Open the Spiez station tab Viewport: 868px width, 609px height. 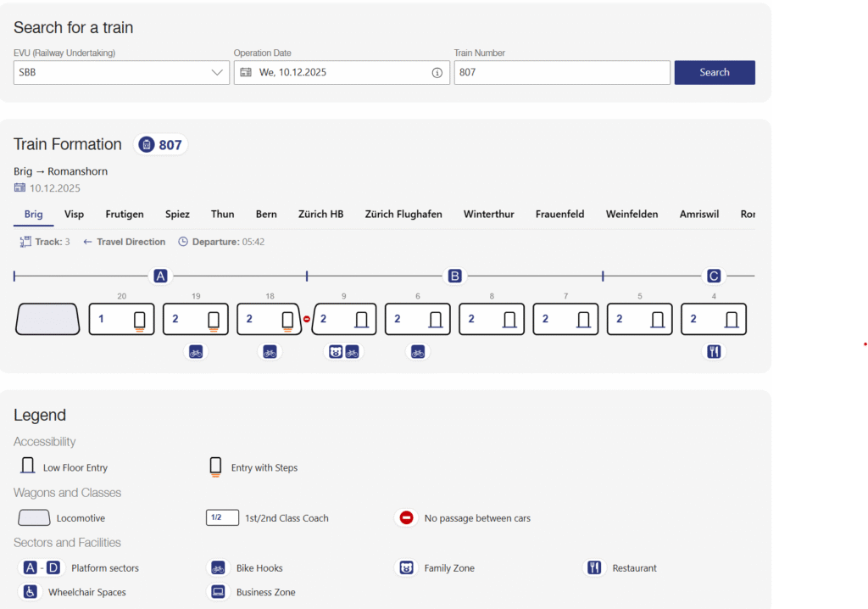[x=177, y=215]
